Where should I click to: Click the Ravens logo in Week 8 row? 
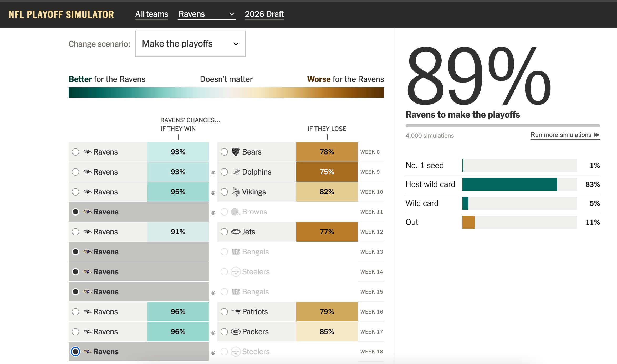[87, 152]
